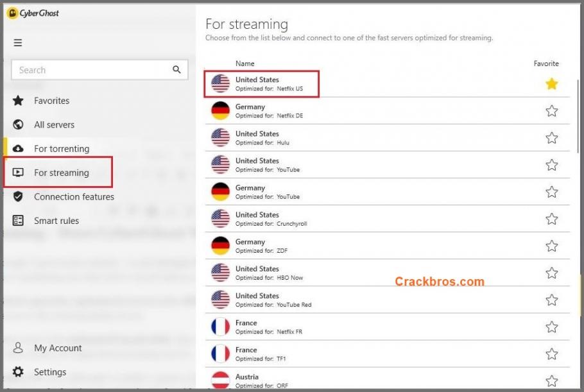Select France TF1 server row
584x392 pixels.
point(388,354)
